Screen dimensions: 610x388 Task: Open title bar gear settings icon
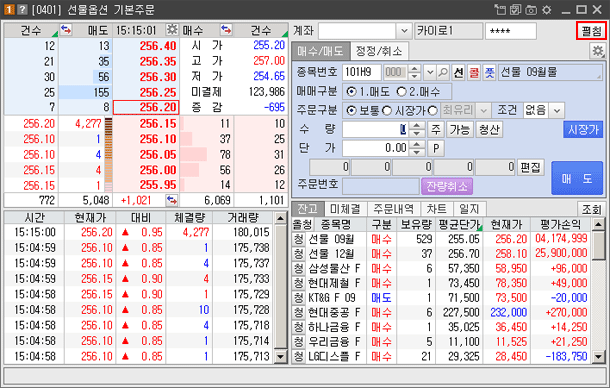coord(547,9)
